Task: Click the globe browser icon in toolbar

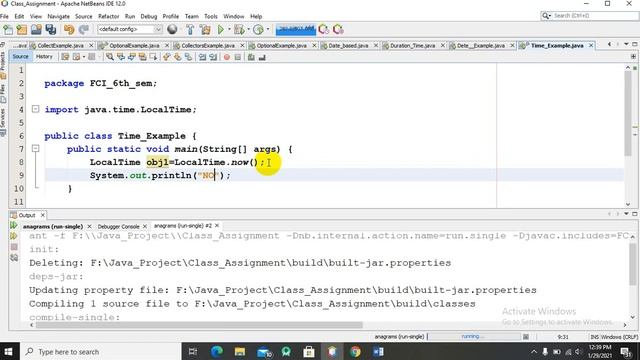Action: (172, 29)
